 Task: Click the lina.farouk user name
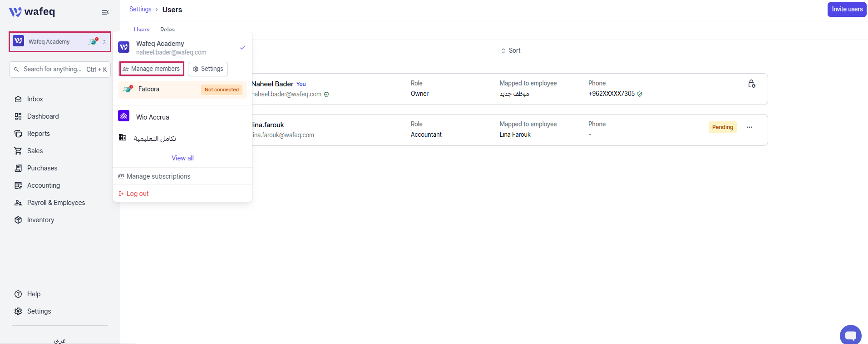(x=268, y=125)
